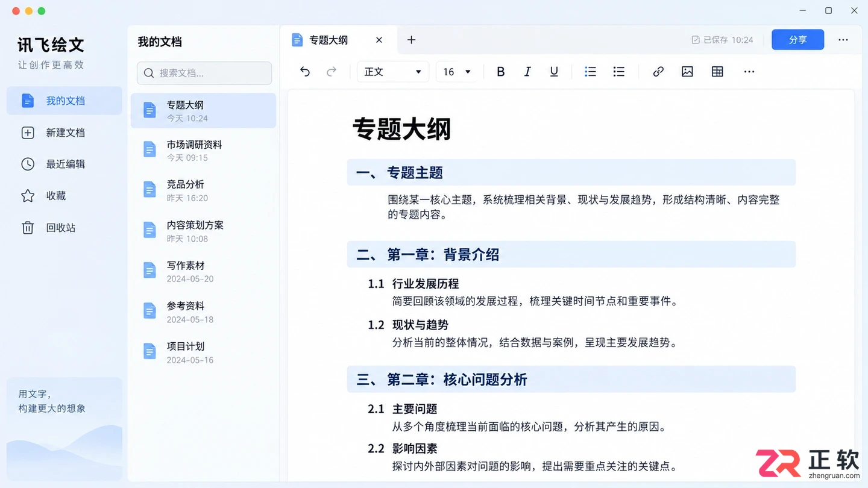Screen dimensions: 868x488
Task: Click the 1.2 现状与趋势 subheading
Action: (x=408, y=325)
